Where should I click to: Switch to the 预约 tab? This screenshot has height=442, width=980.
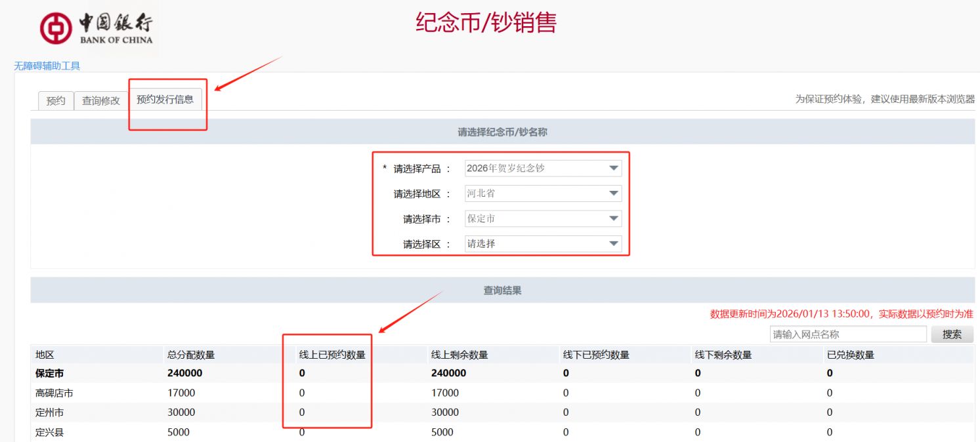click(x=56, y=100)
